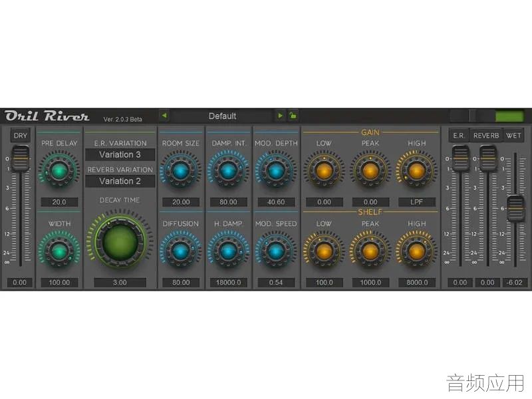Screen dimensions: 532x399
Task: Click the large green Decay Time knob
Action: click(x=120, y=243)
